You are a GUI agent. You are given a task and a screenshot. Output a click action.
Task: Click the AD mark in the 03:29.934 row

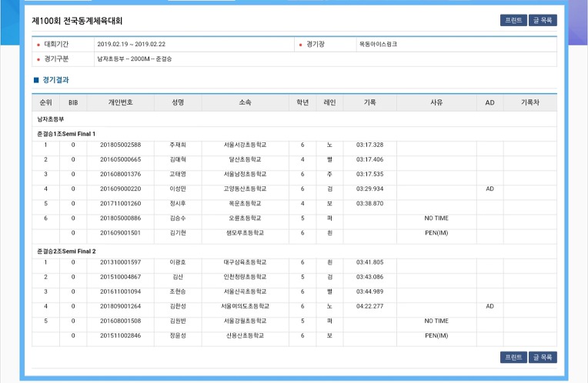click(x=489, y=188)
